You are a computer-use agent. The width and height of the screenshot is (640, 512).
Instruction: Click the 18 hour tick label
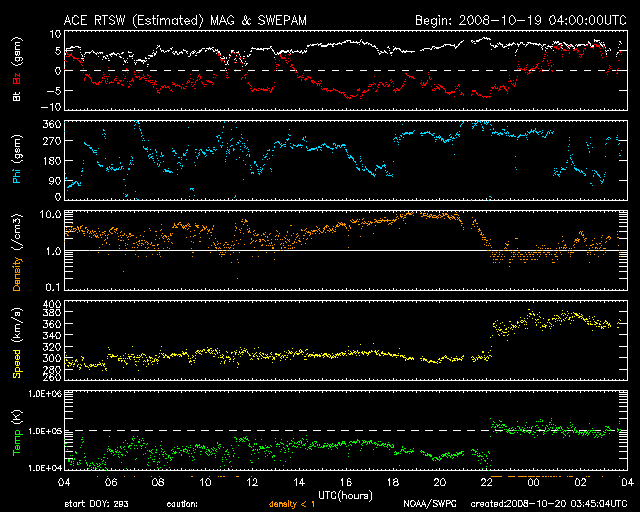(x=393, y=483)
